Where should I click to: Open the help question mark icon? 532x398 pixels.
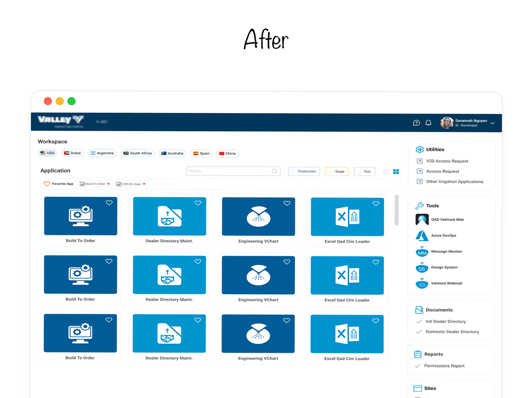[x=416, y=123]
